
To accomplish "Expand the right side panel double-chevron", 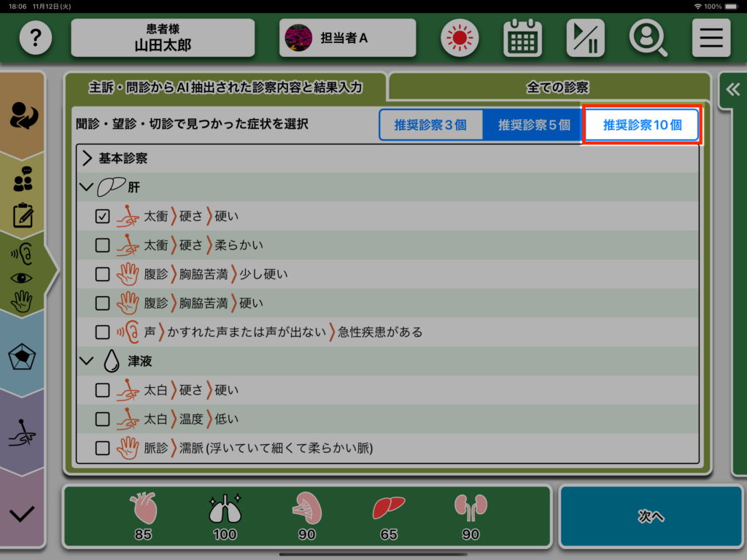I will tap(732, 90).
